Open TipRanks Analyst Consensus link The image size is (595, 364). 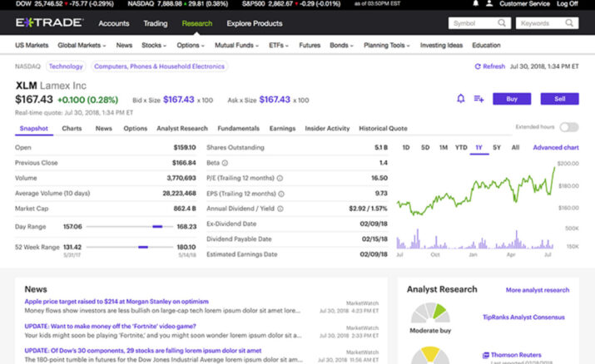coord(523,317)
